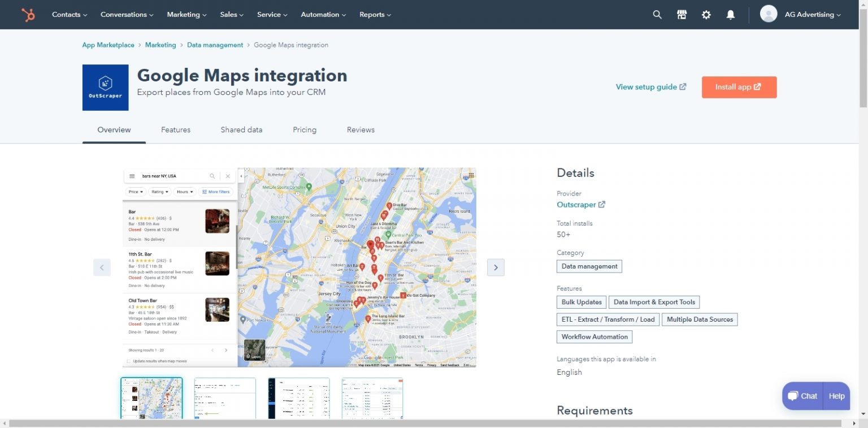
Task: Check the notifications bell
Action: (x=730, y=15)
